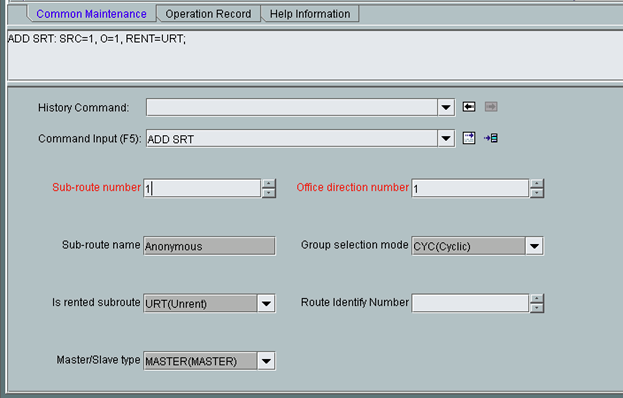Click the History Command input field
Screen dimensions: 623x398
click(x=292, y=107)
